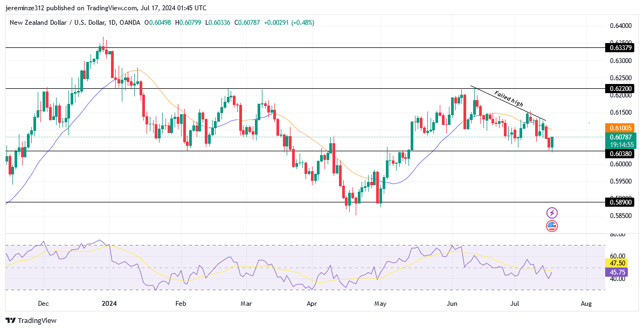The width and height of the screenshot is (644, 330).
Task: Click the Dec label on the time axis
Action: point(43,304)
